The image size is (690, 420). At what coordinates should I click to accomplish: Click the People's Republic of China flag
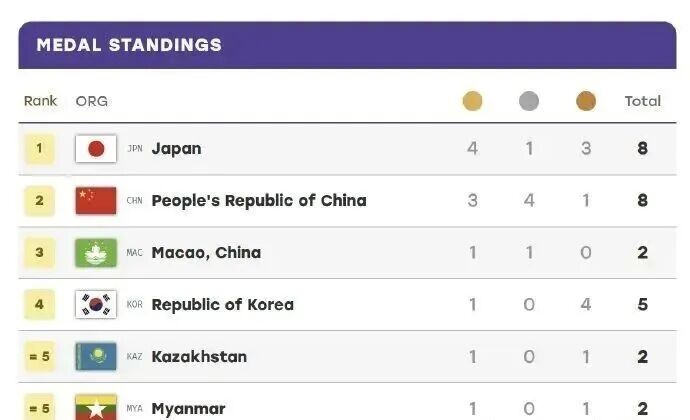pos(96,201)
